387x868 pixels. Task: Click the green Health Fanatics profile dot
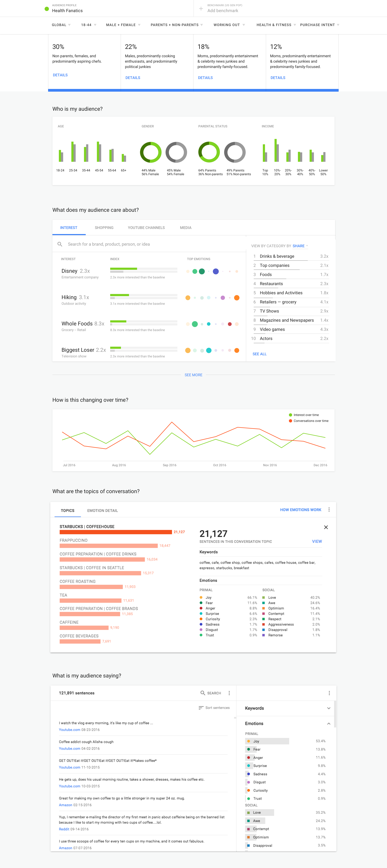coord(47,9)
